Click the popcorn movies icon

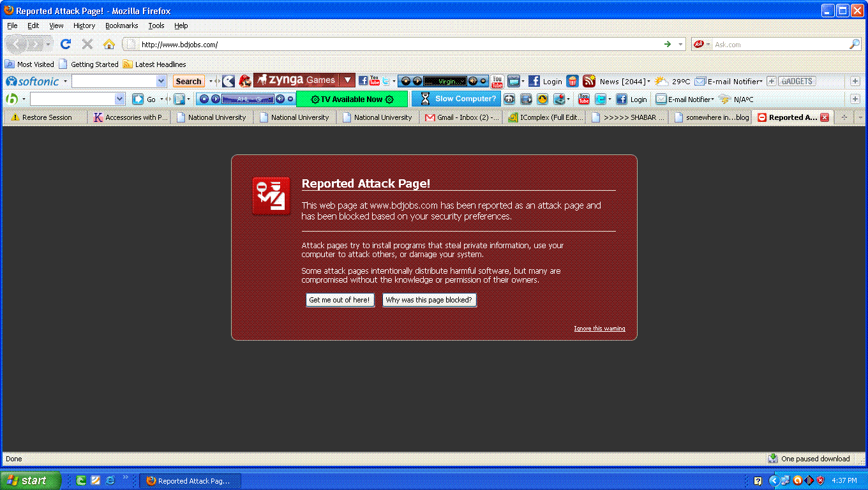(x=572, y=81)
